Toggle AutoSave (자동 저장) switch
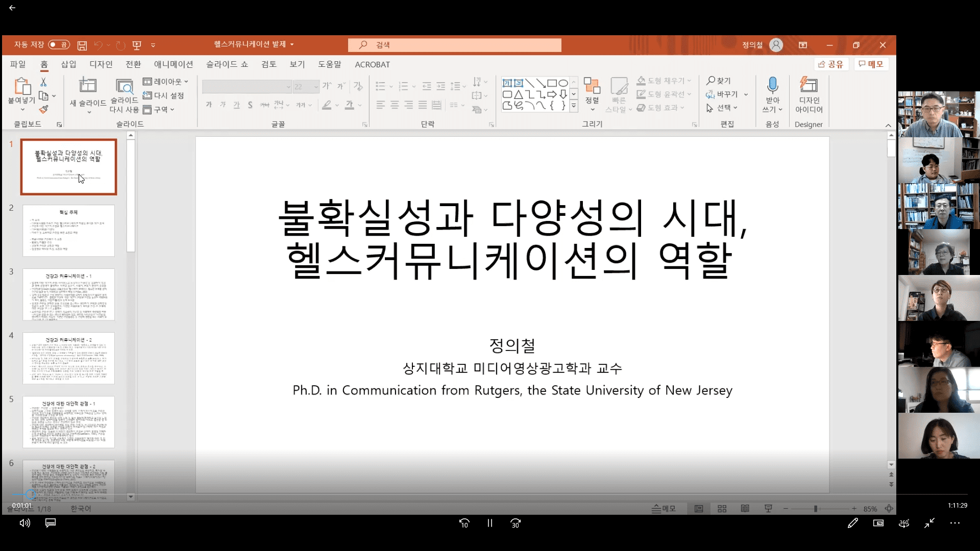980x551 pixels. pos(59,45)
